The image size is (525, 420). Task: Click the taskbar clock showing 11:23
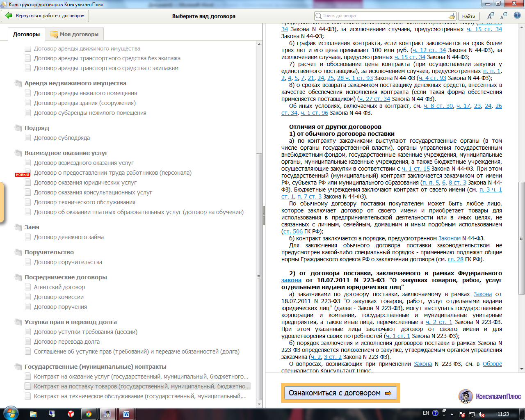coord(503,414)
